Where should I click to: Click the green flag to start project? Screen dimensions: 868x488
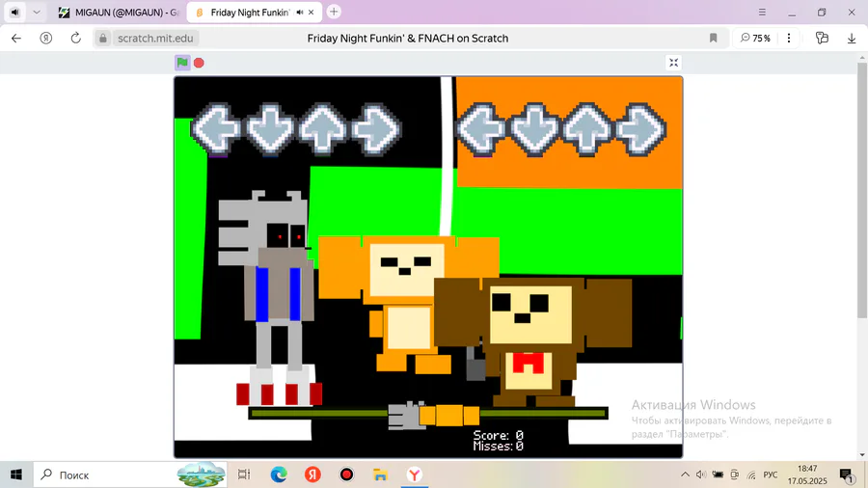[x=182, y=63]
